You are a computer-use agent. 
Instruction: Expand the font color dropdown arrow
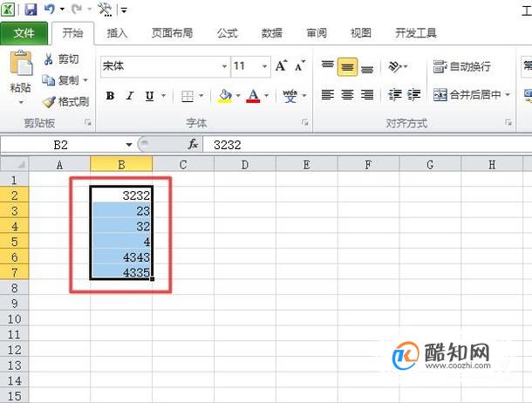pyautogui.click(x=266, y=96)
